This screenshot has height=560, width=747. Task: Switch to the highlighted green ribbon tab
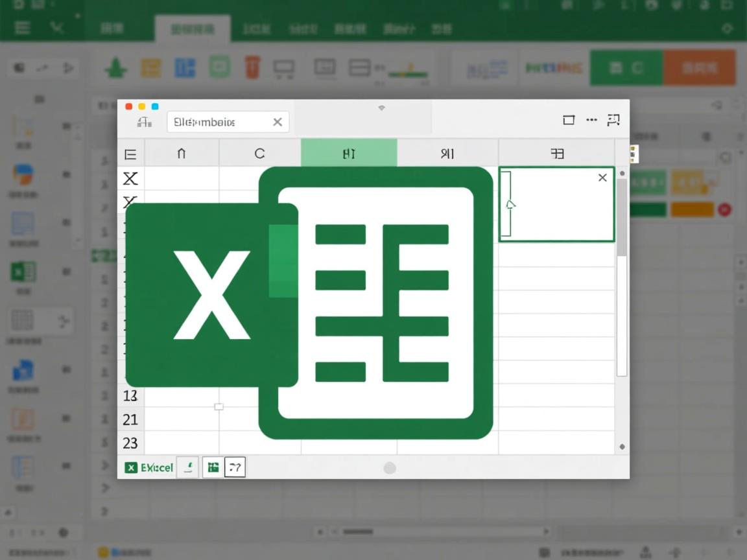pyautogui.click(x=193, y=28)
